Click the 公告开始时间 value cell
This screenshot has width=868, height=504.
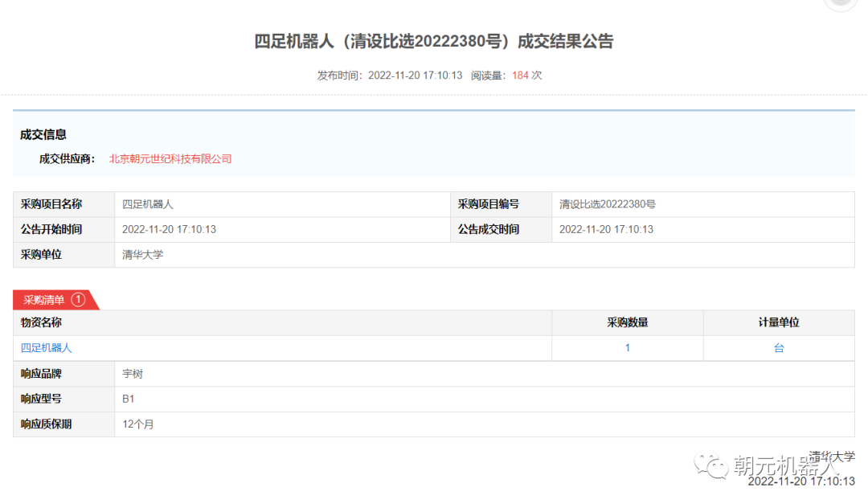coord(282,229)
